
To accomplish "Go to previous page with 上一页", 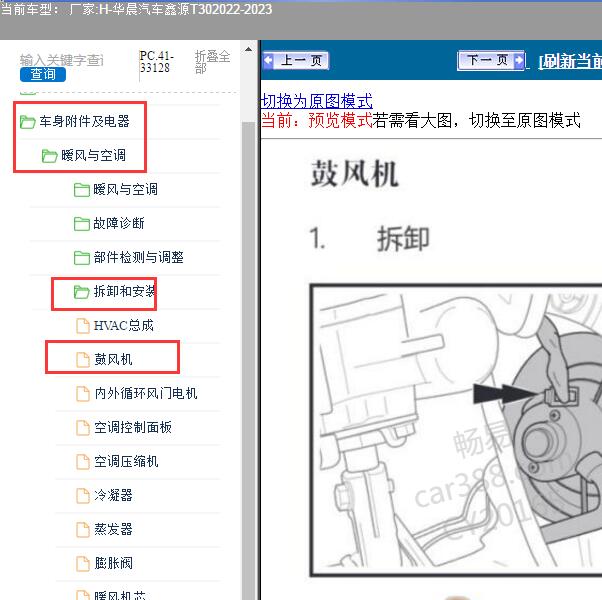I will (296, 60).
